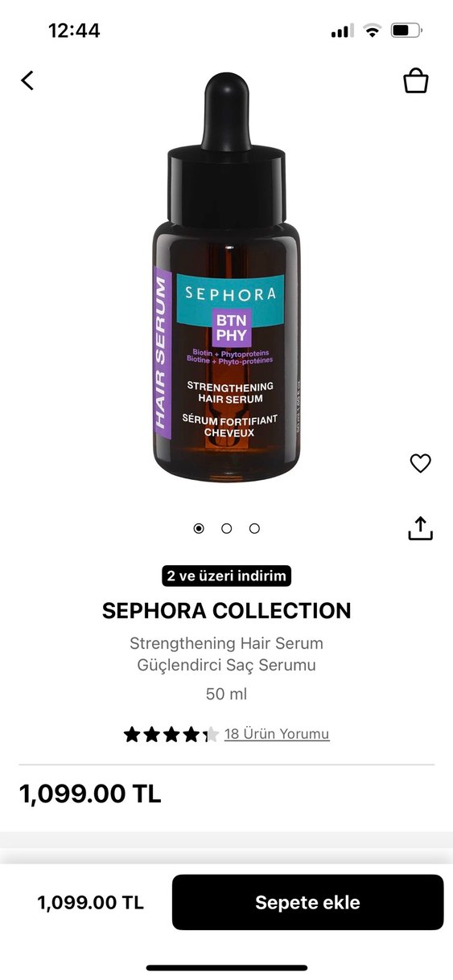The image size is (453, 980).
Task: Click the star rating icons
Action: [171, 734]
